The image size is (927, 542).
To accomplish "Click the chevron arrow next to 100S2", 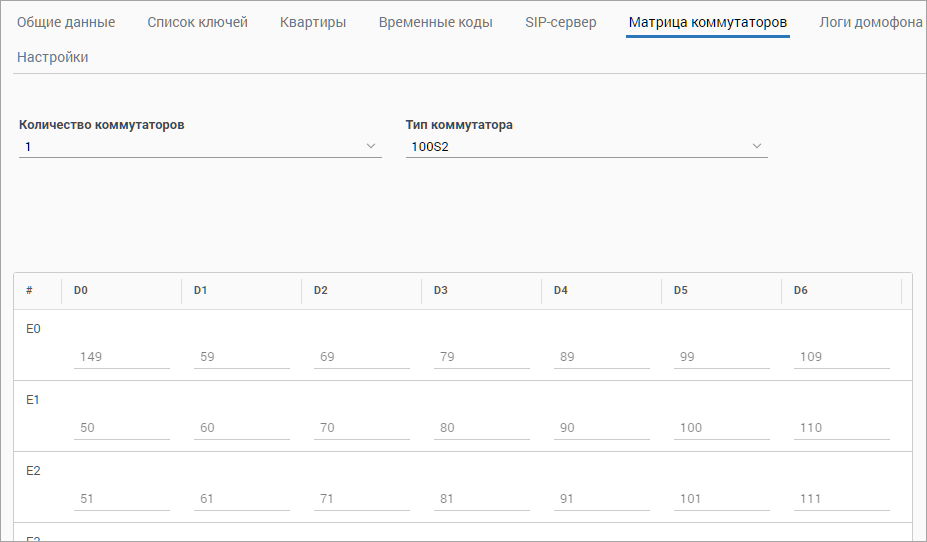I will (x=757, y=147).
